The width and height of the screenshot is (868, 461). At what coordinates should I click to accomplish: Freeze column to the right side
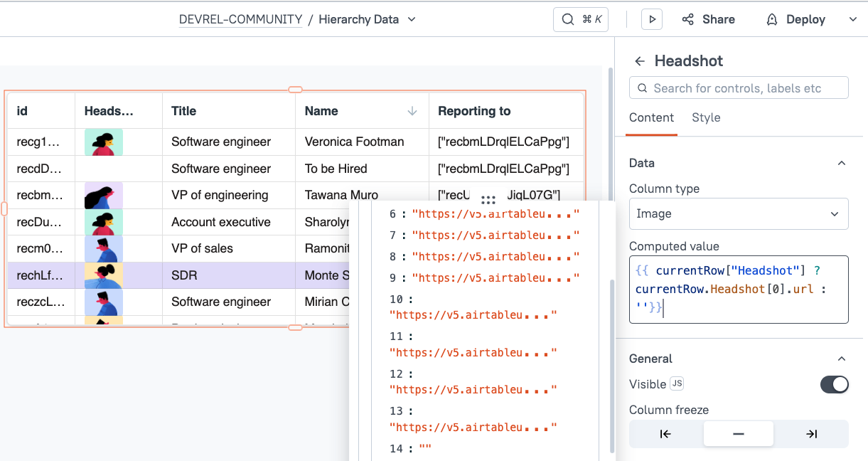click(811, 433)
